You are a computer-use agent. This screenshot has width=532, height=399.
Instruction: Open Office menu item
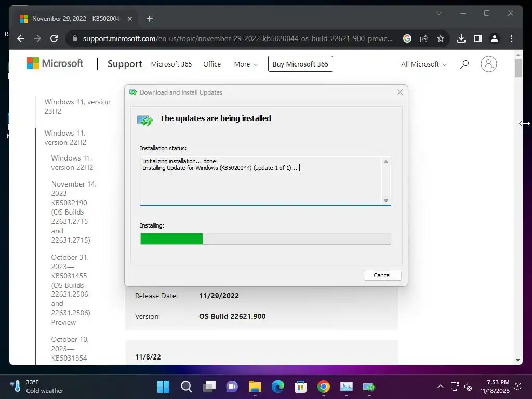click(x=212, y=64)
